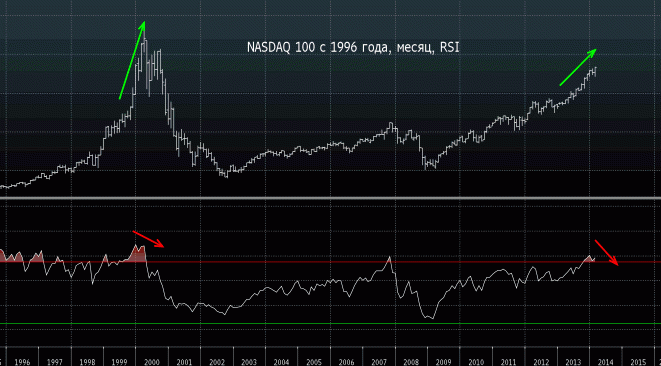Select the 2014 year label on the axis
This screenshot has width=661, height=366.
(606, 362)
